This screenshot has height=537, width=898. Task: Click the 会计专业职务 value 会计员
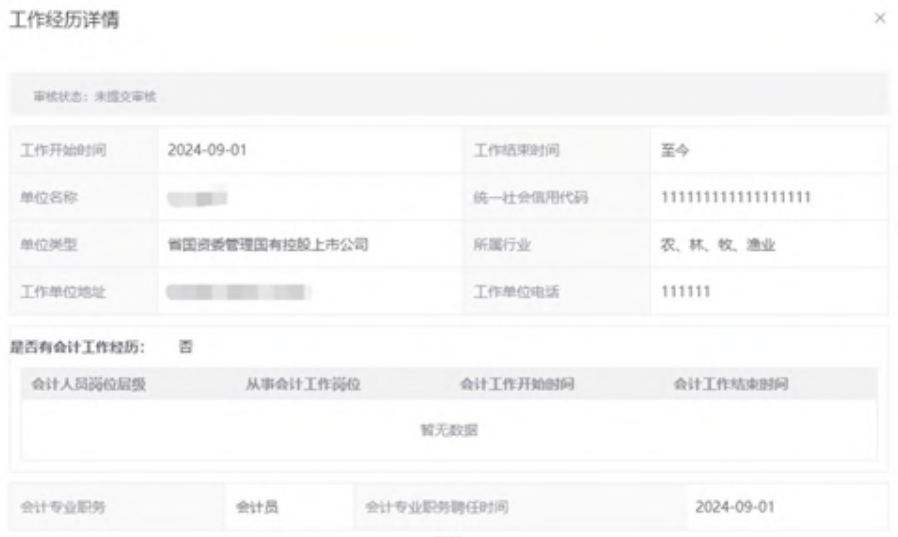[256, 507]
